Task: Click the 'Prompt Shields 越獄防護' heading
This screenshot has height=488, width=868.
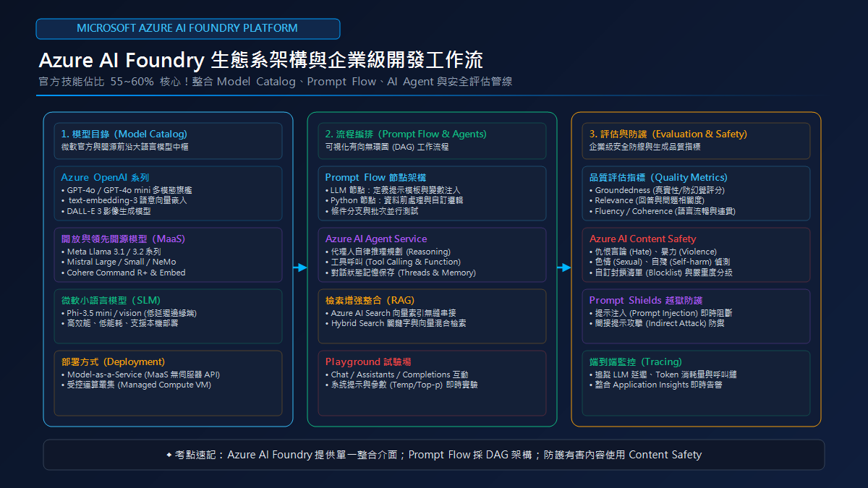Action: click(646, 300)
